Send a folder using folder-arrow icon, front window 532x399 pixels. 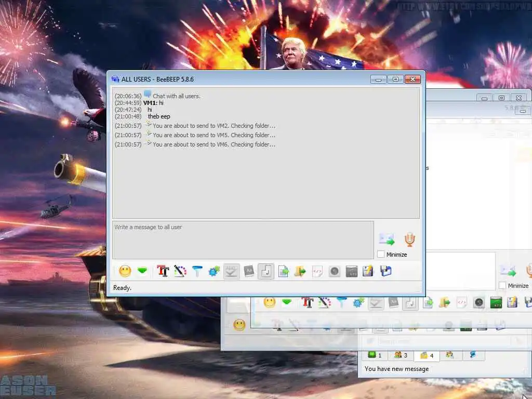[300, 271]
